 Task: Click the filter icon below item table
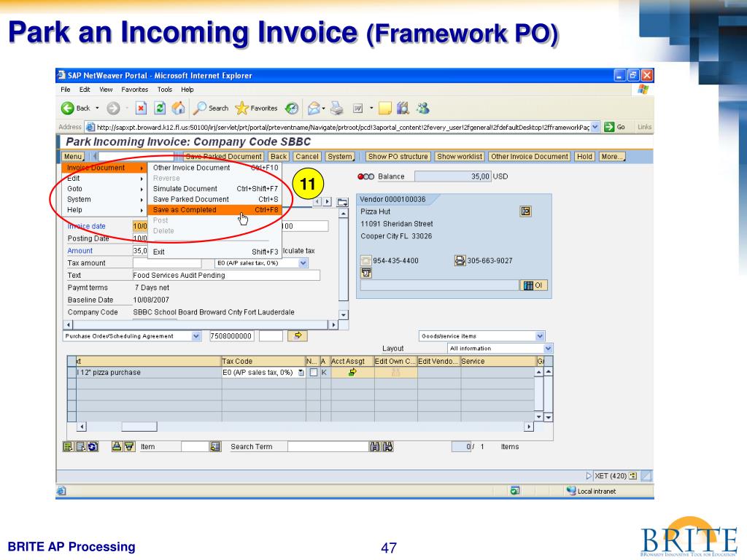click(x=129, y=447)
